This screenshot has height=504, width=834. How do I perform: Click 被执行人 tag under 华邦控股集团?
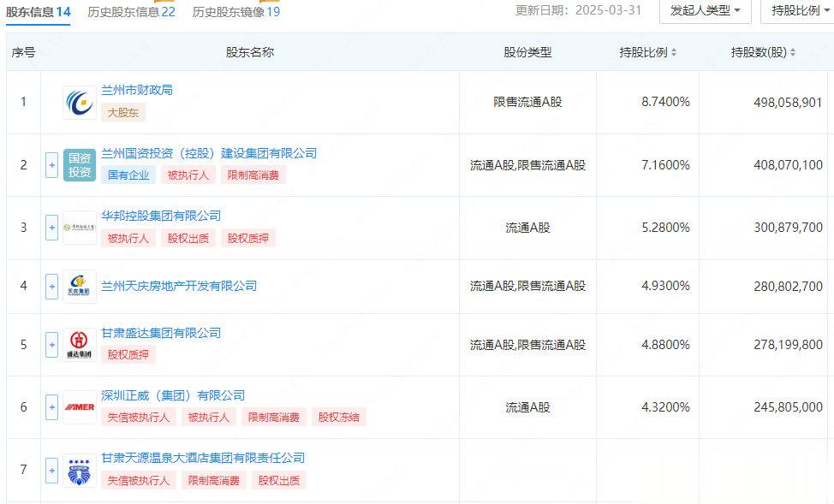128,238
